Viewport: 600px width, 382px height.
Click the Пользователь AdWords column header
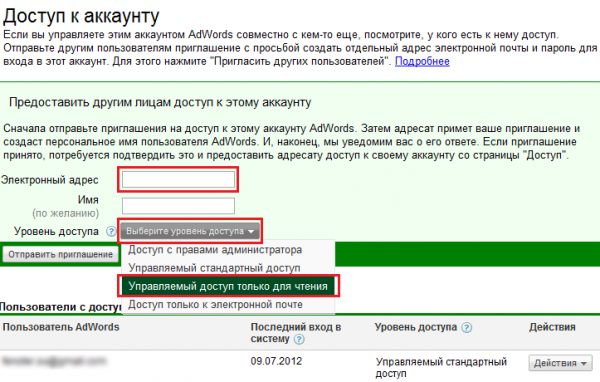[61, 327]
